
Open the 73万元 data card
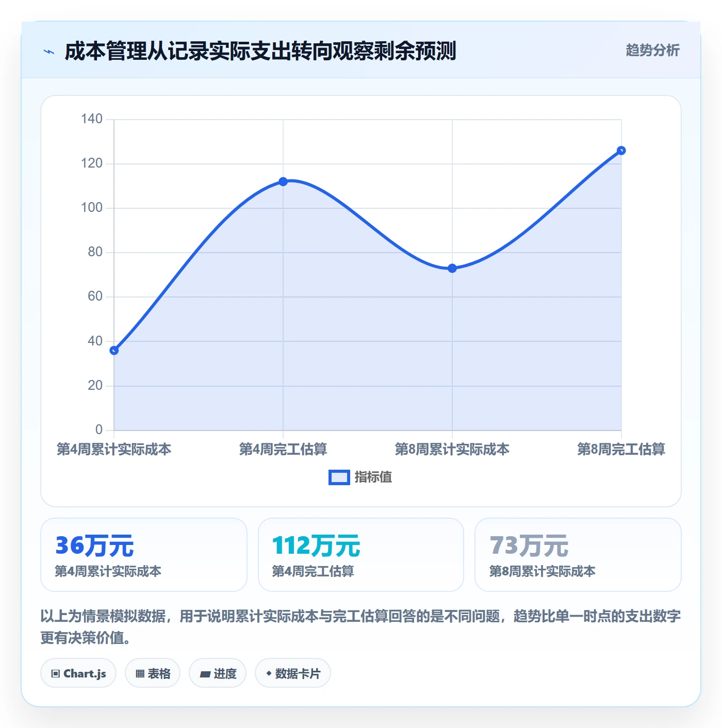point(578,555)
